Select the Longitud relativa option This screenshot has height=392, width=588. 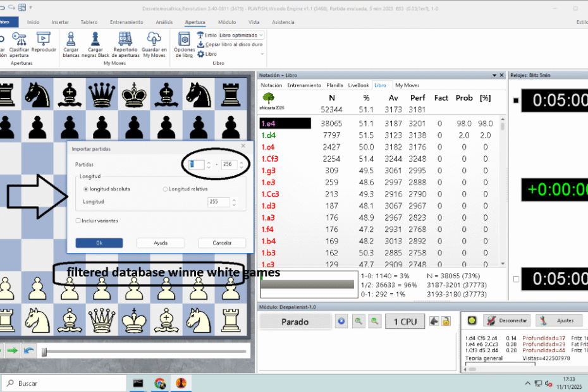pyautogui.click(x=166, y=189)
